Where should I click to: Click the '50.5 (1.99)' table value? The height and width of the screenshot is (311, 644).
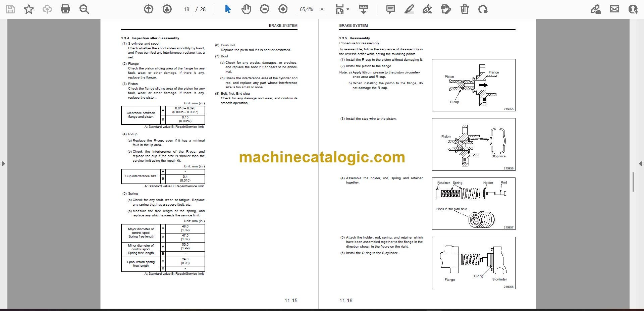[185, 247]
